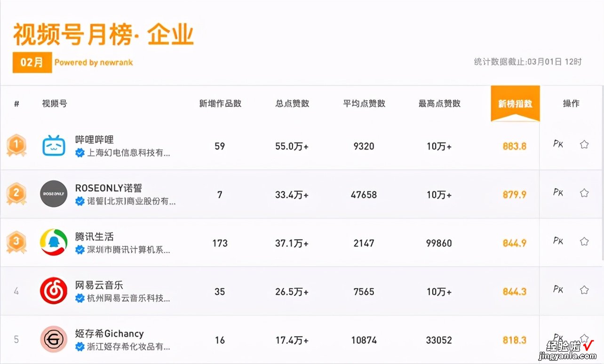This screenshot has width=604, height=364.
Task: Open the 腾讯生活 account name
Action: (95, 237)
